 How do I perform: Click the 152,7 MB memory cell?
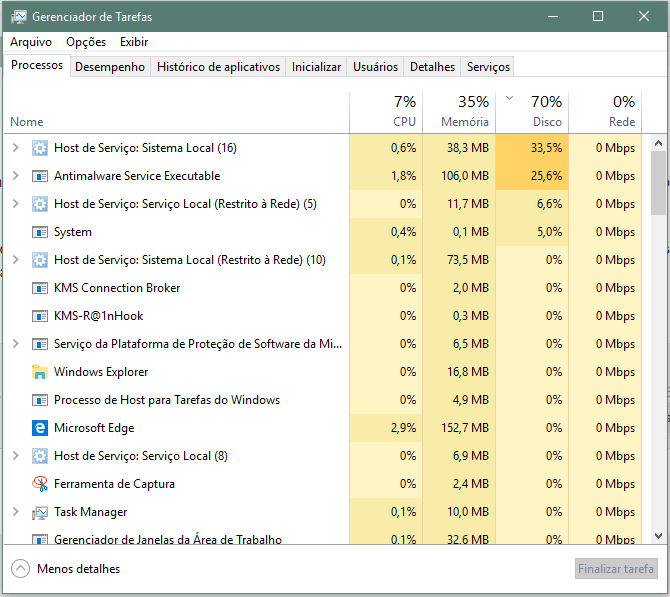point(459,428)
